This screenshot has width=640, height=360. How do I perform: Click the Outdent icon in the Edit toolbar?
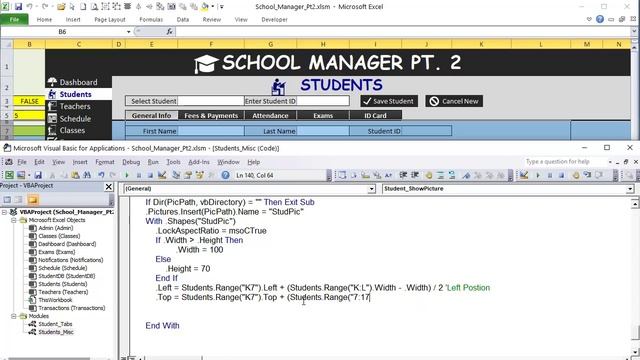tap(415, 175)
